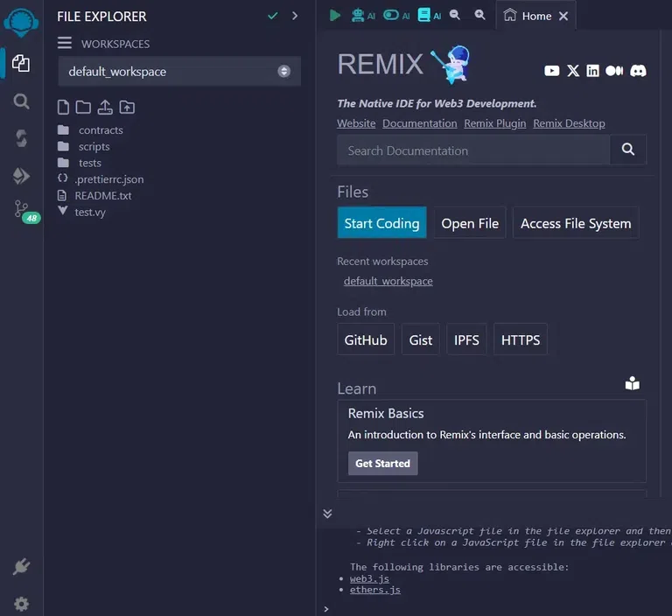This screenshot has width=672, height=616.
Task: Toggle the AI copilot switch
Action: [x=396, y=16]
